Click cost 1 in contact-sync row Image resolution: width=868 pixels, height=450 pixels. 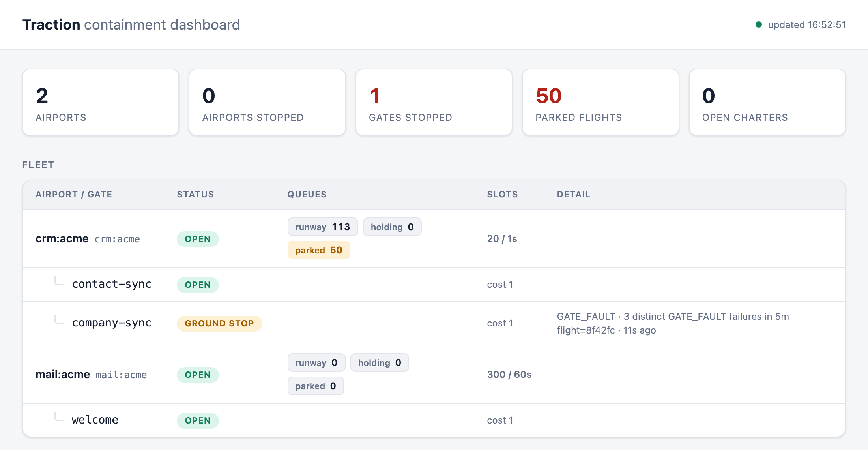pyautogui.click(x=500, y=285)
